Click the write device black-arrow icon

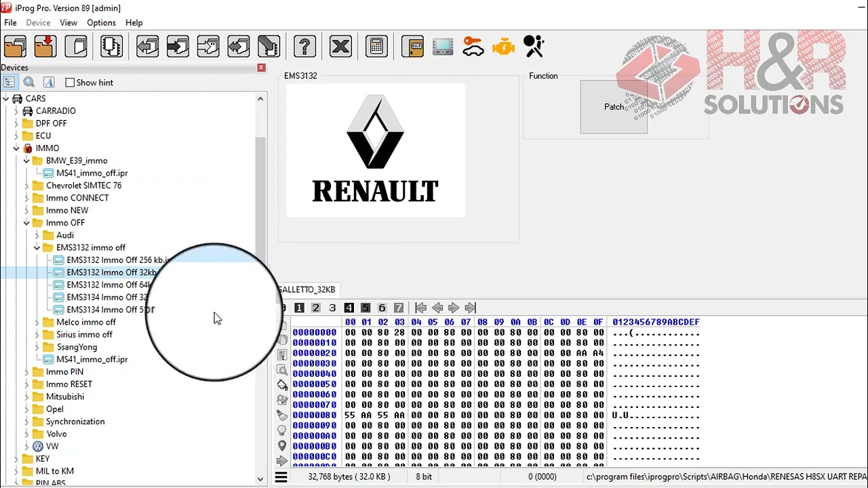[178, 47]
